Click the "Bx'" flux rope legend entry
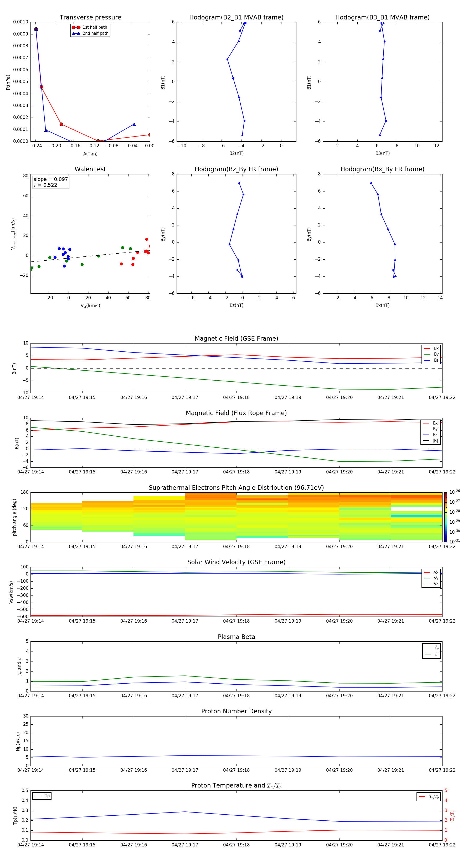473x868 pixels. (x=431, y=423)
